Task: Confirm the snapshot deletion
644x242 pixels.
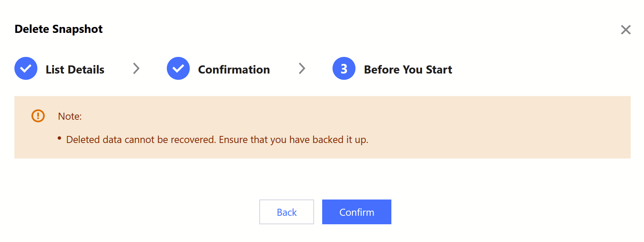Action: pos(357,212)
